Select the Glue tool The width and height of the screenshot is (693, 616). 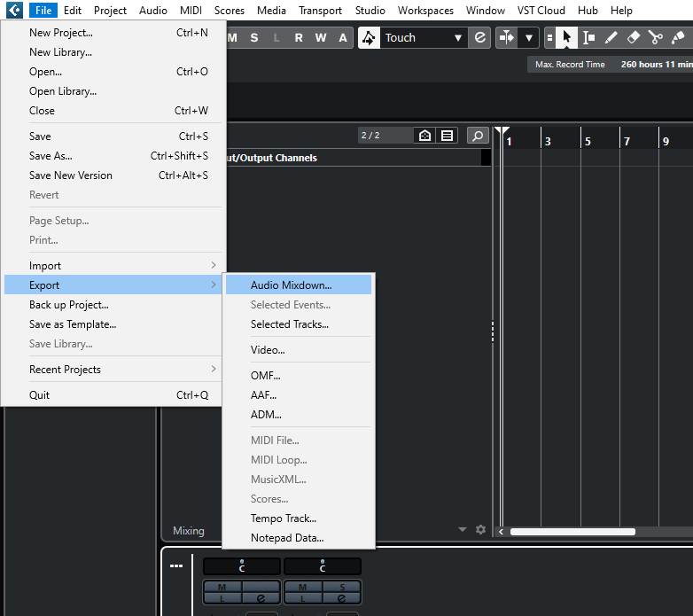pos(678,37)
